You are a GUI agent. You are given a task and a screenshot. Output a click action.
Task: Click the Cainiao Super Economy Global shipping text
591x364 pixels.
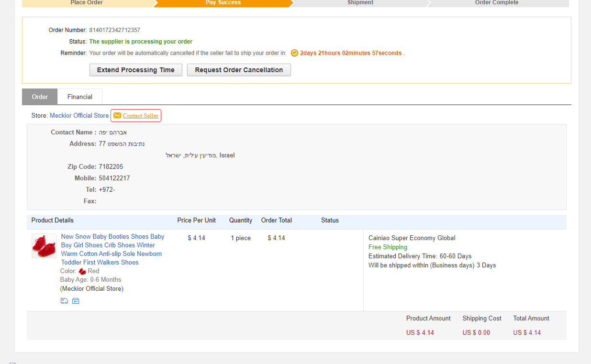[x=412, y=238]
